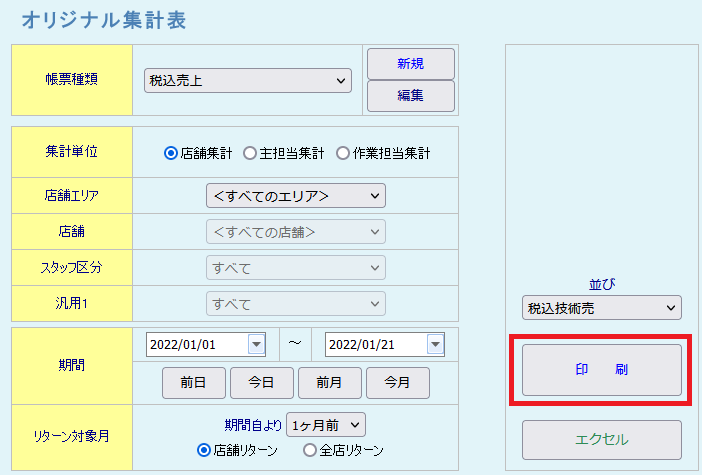The width and height of the screenshot is (702, 475).
Task: Export using the エクセル button
Action: (601, 440)
